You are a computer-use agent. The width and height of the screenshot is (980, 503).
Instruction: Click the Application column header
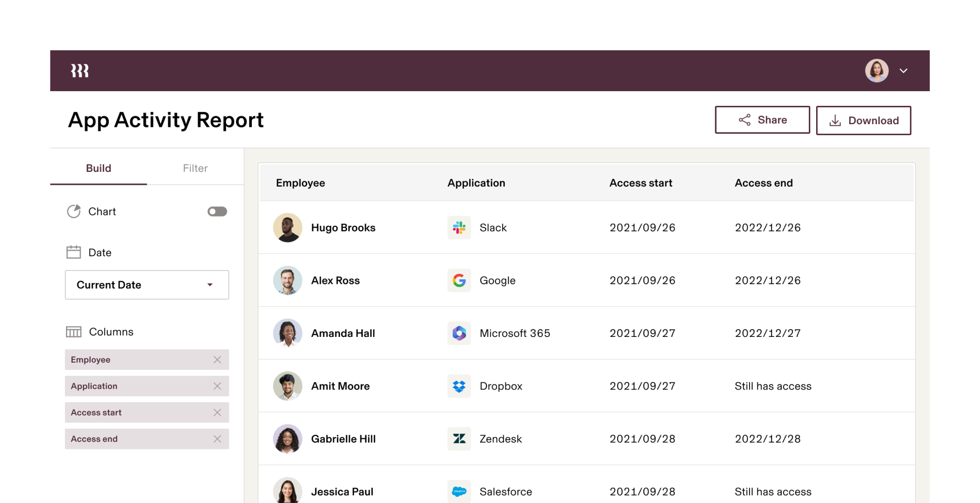coord(476,183)
